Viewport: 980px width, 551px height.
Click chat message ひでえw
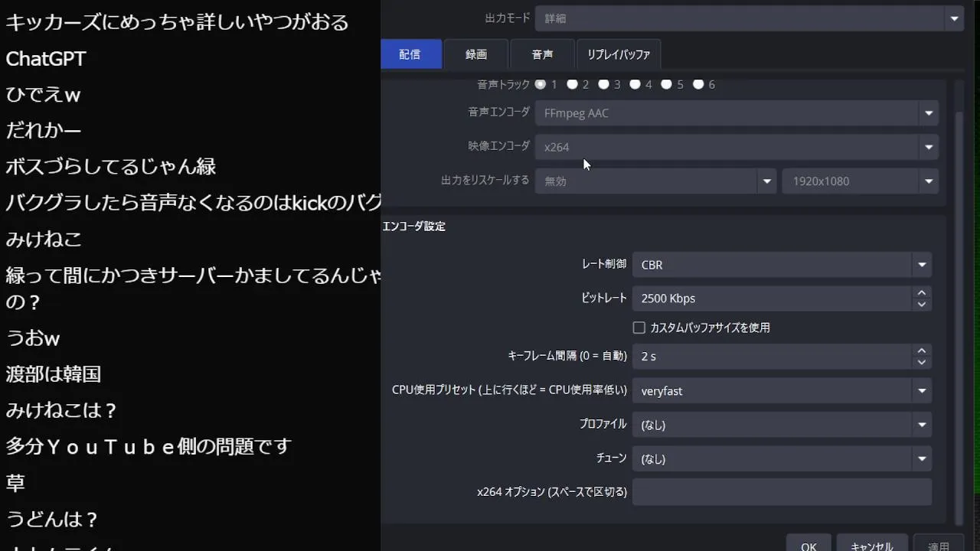click(x=44, y=95)
